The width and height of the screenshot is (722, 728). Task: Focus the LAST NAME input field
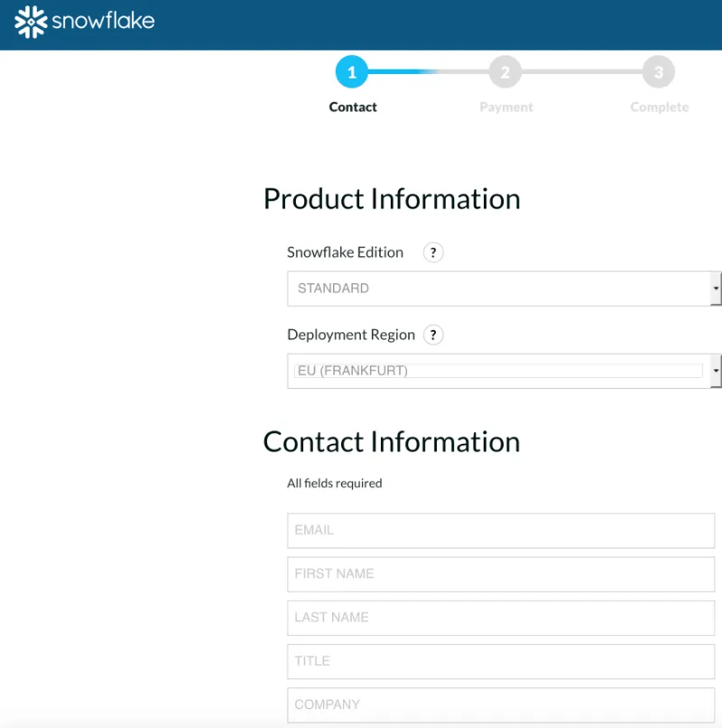click(x=501, y=618)
